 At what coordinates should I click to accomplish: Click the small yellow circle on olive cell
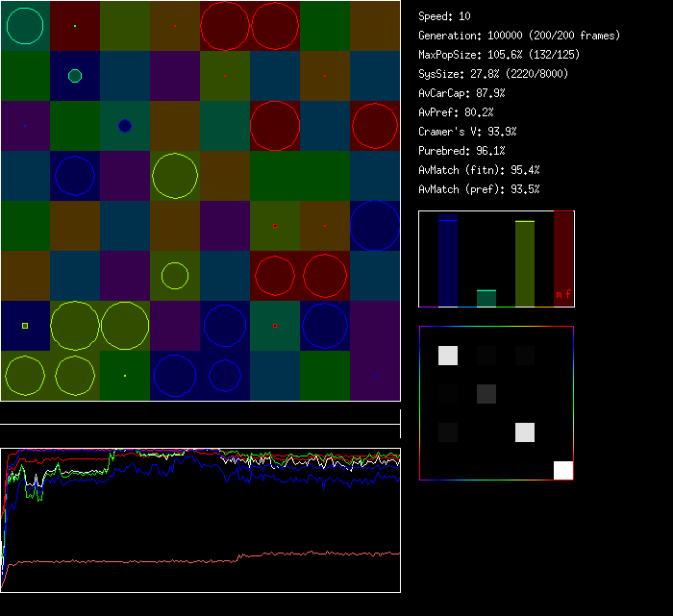[x=174, y=276]
